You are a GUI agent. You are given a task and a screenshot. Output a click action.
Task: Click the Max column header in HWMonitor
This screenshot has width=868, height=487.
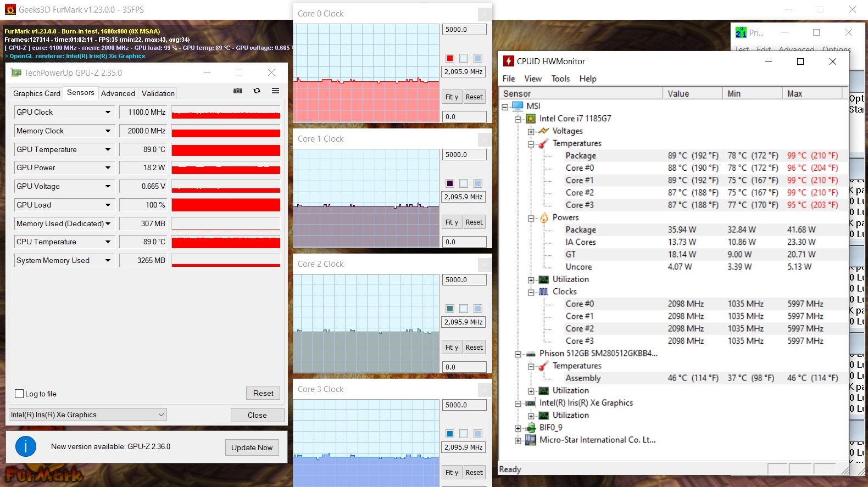(x=812, y=93)
